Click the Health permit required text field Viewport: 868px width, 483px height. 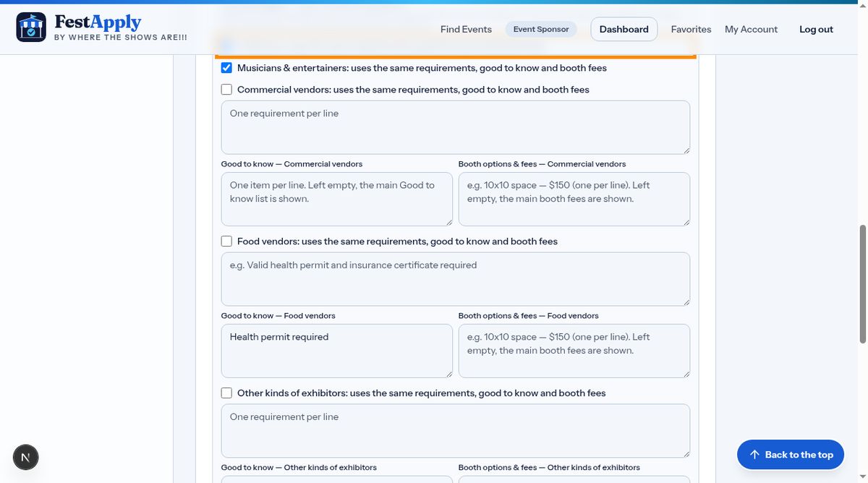337,351
